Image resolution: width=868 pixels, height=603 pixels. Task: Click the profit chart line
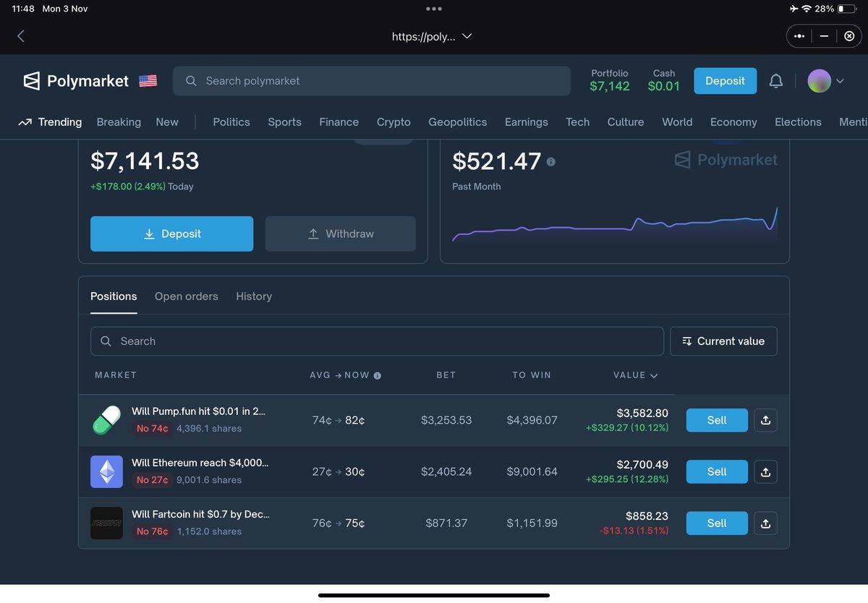[615, 225]
